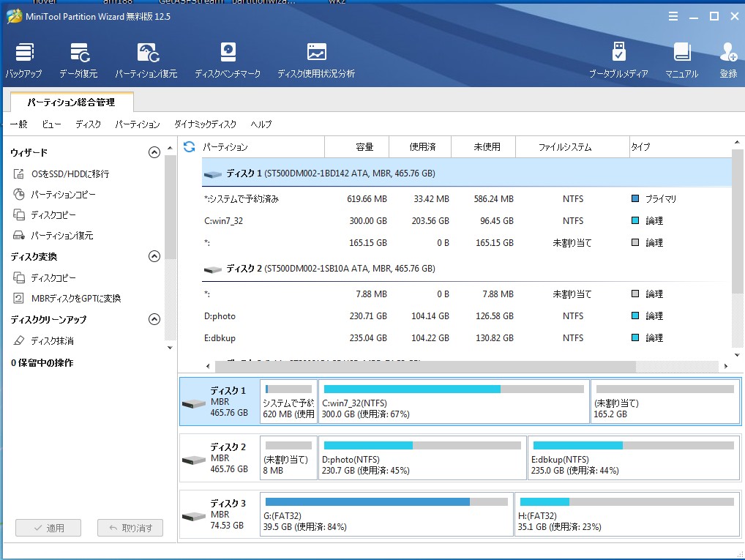Open the ビュー menu

(51, 124)
